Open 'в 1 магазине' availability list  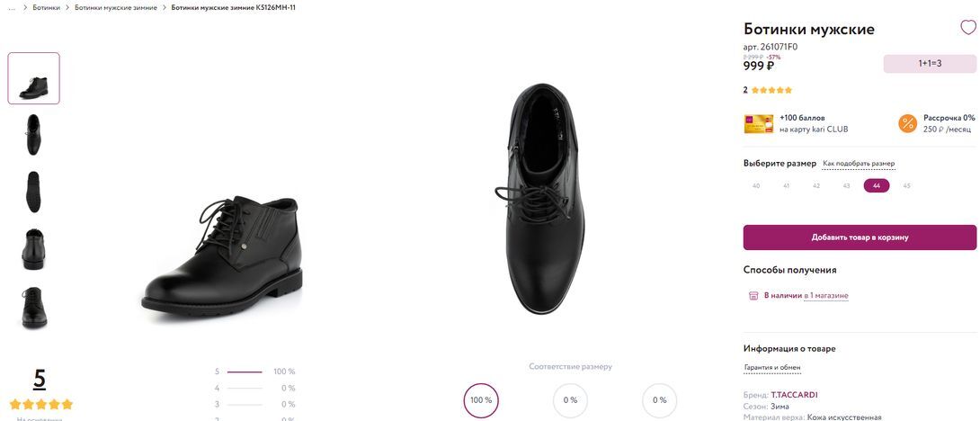[826, 295]
